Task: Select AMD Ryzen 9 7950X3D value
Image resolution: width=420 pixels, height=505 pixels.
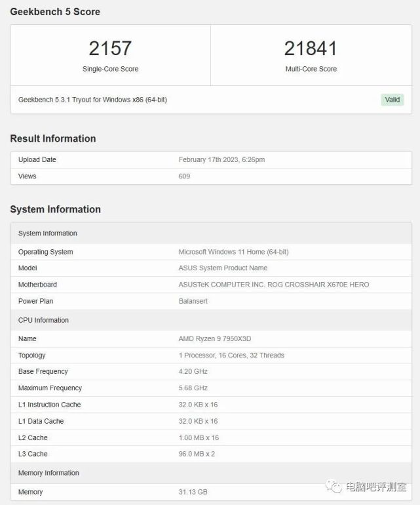Action: point(215,339)
